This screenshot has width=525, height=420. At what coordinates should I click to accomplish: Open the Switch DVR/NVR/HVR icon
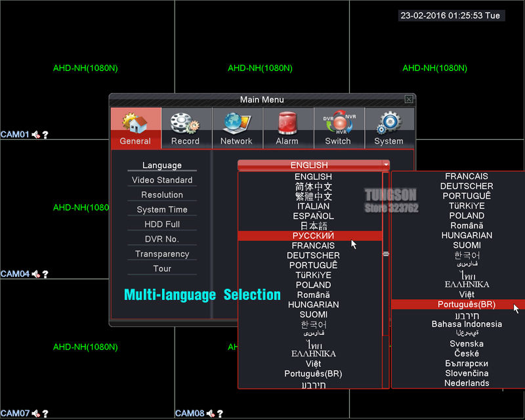[338, 123]
